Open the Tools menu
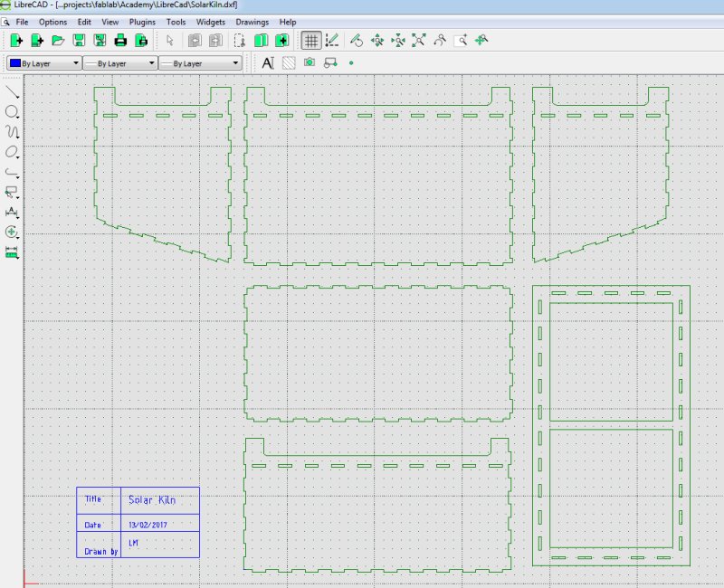The width and height of the screenshot is (724, 588). [x=176, y=22]
